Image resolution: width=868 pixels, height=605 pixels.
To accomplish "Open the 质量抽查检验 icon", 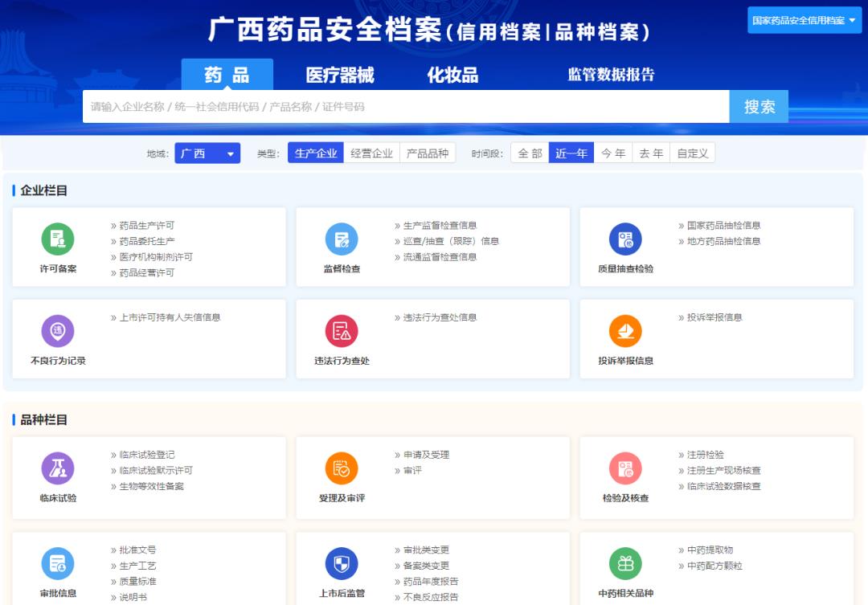I will (625, 239).
